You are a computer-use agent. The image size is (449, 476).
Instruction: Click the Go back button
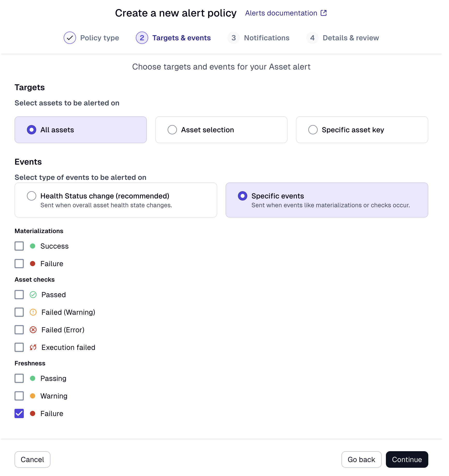point(361,459)
